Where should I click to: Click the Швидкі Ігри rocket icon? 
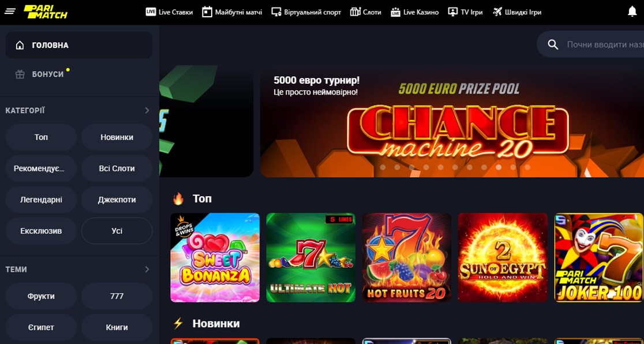(x=497, y=12)
